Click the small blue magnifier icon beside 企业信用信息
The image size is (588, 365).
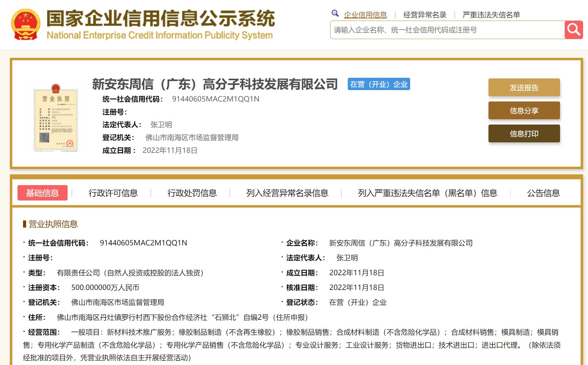point(335,13)
